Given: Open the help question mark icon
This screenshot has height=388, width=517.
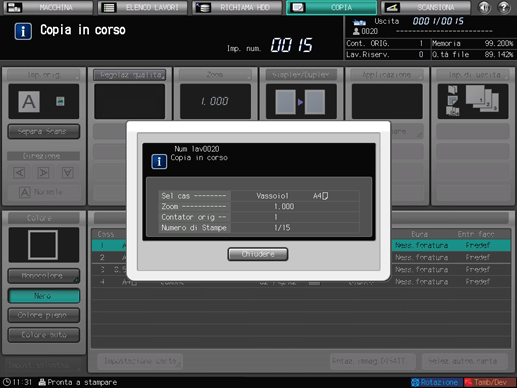Looking at the screenshot, I should [x=504, y=7].
